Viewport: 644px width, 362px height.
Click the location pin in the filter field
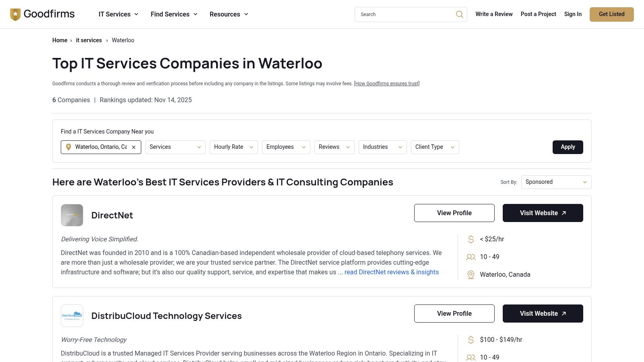point(68,147)
